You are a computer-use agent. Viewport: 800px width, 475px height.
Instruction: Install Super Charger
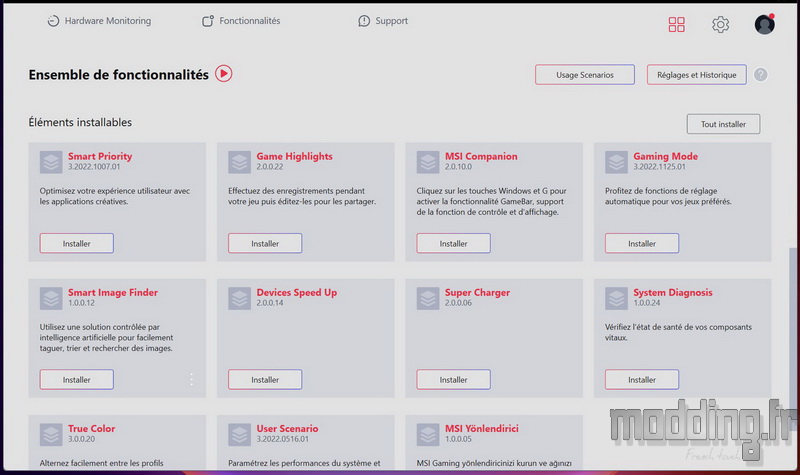[x=454, y=380]
